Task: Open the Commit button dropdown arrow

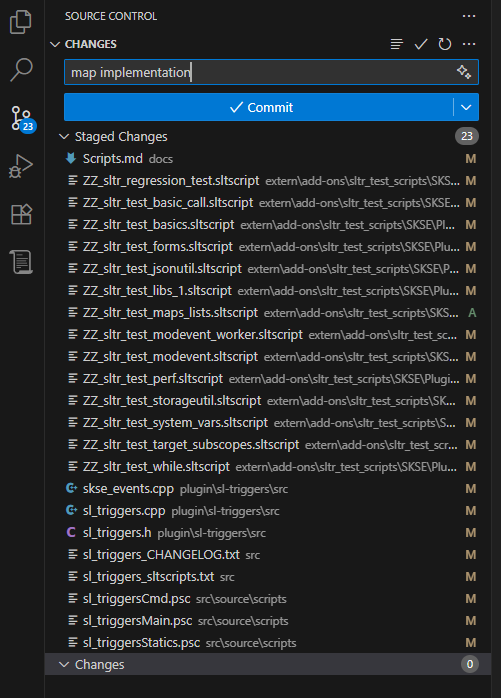Action: (466, 107)
